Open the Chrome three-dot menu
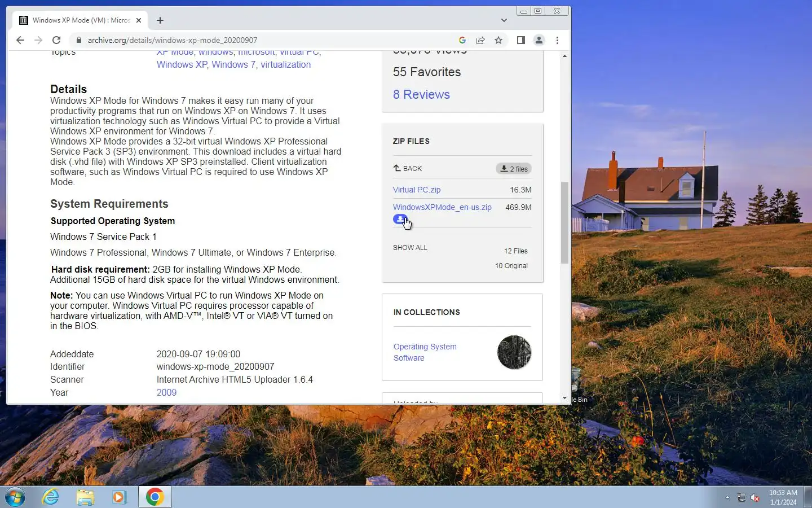 tap(557, 40)
